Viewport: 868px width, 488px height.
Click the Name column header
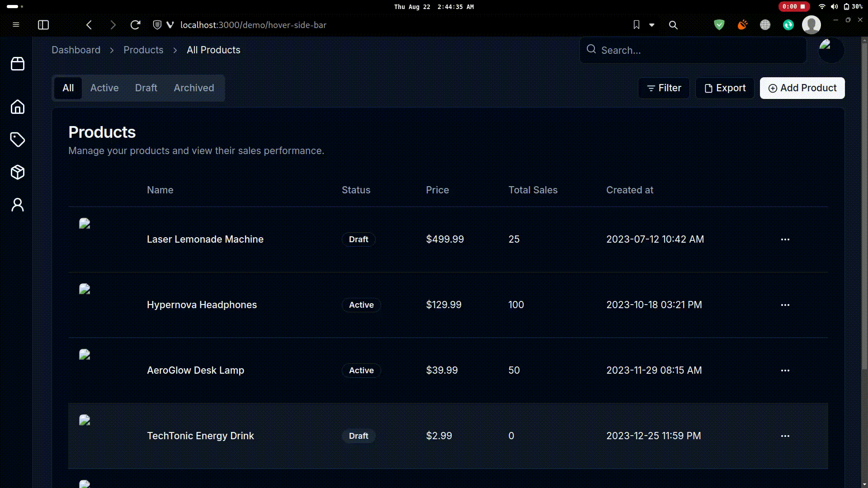(x=160, y=190)
